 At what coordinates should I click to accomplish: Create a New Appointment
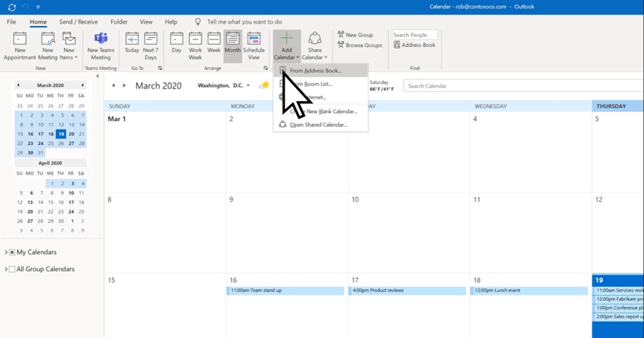(19, 45)
